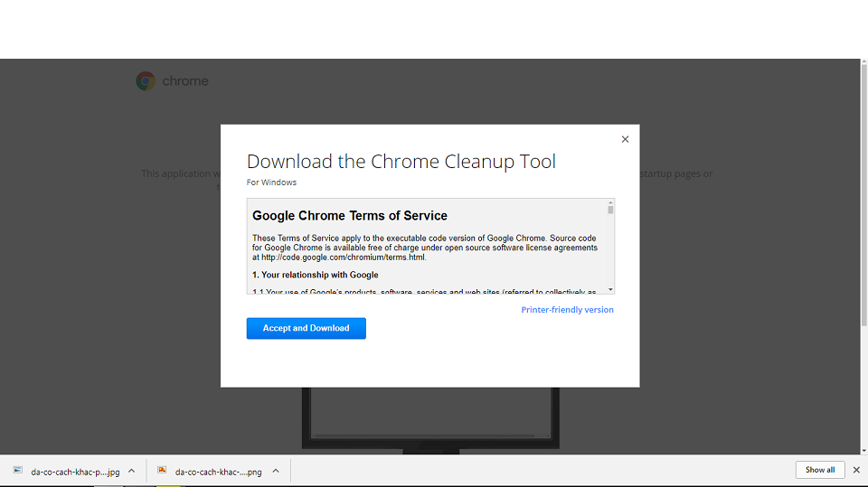The height and width of the screenshot is (487, 868).
Task: Close the downloads bar
Action: pos(856,470)
